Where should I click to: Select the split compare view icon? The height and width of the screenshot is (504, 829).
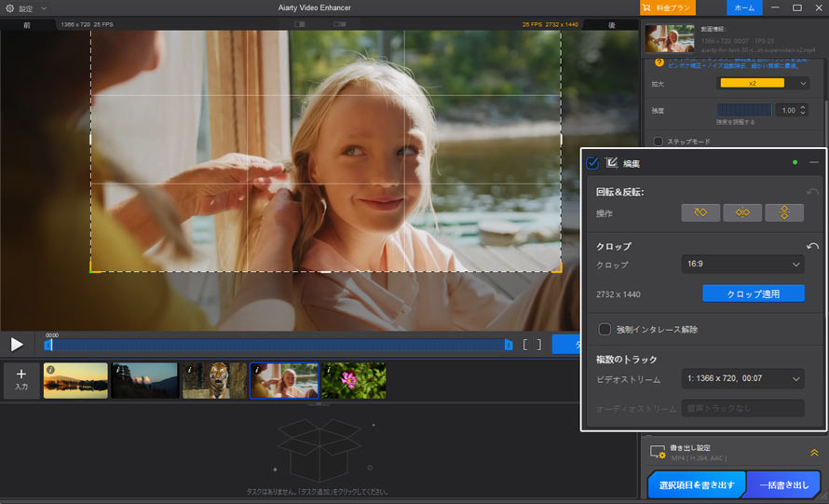pos(300,24)
